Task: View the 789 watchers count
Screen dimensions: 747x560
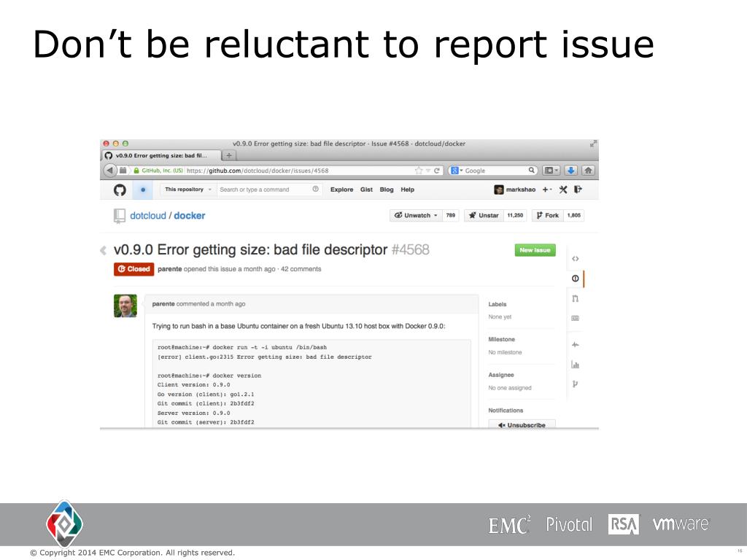Action: coord(450,215)
